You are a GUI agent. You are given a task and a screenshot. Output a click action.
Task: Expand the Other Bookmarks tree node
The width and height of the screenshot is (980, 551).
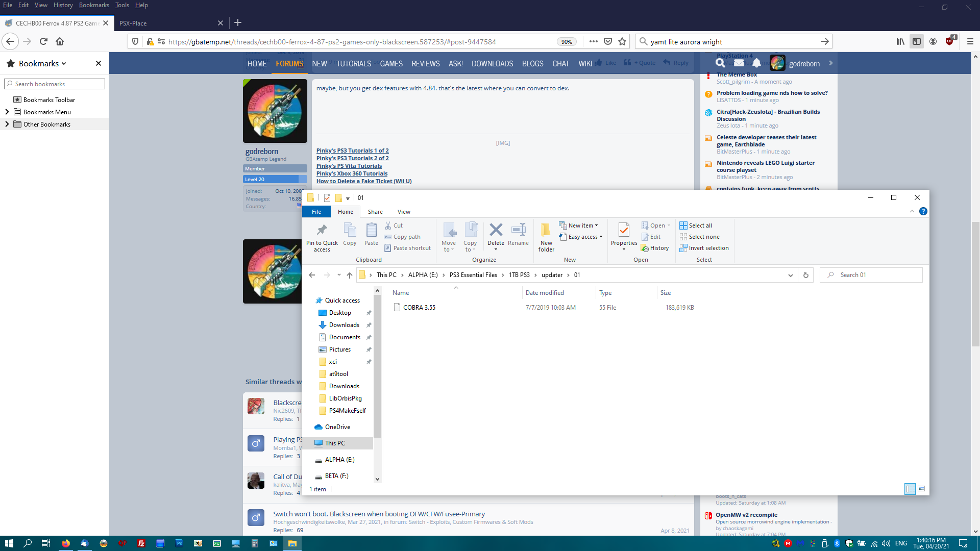(7, 124)
